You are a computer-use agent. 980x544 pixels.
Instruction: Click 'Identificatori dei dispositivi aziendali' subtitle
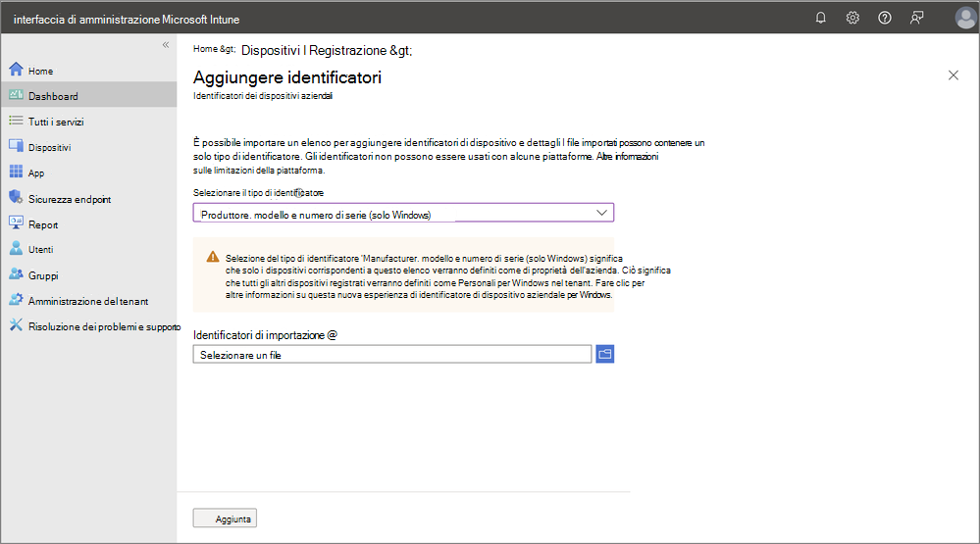[263, 95]
